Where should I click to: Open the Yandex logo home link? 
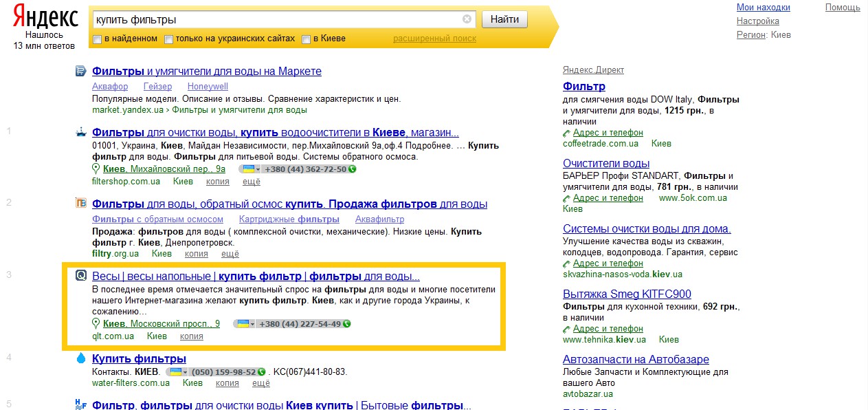click(45, 17)
